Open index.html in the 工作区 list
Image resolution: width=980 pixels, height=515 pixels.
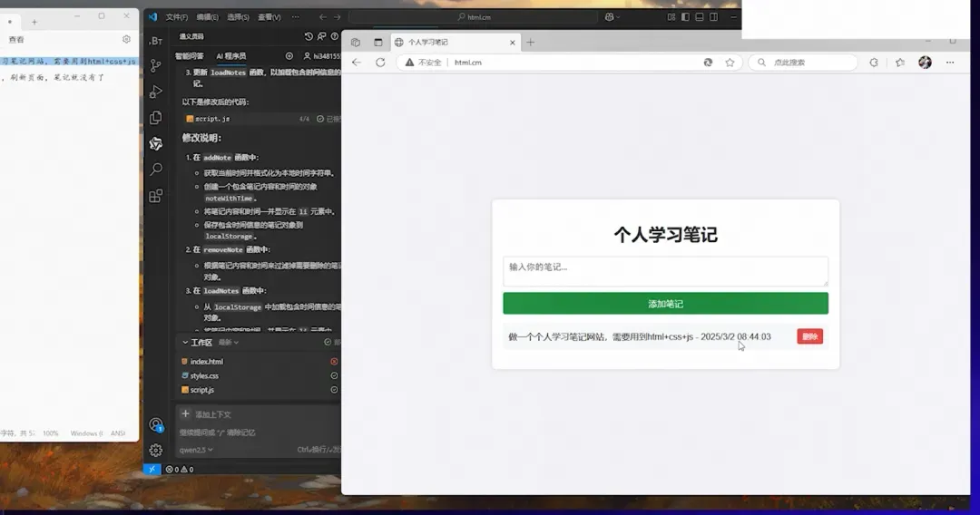point(207,362)
